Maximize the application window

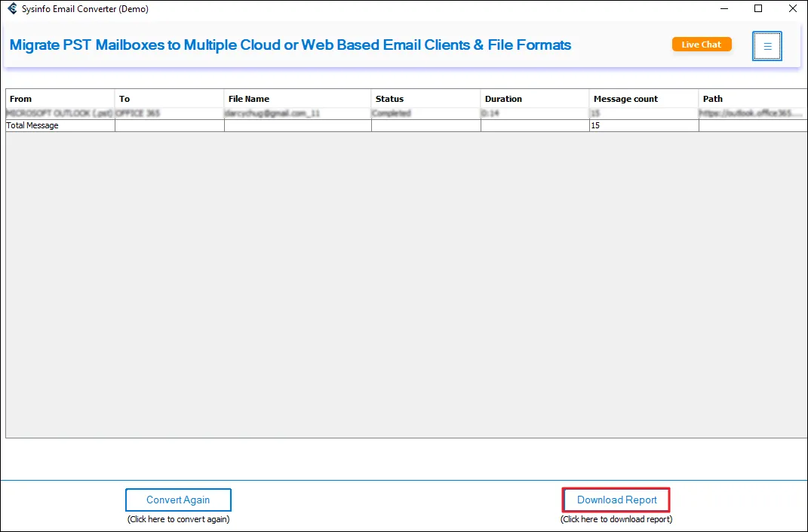click(x=758, y=9)
